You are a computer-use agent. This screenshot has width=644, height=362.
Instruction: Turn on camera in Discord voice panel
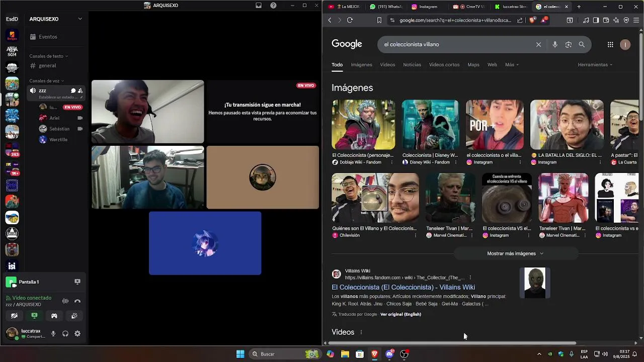(x=14, y=316)
